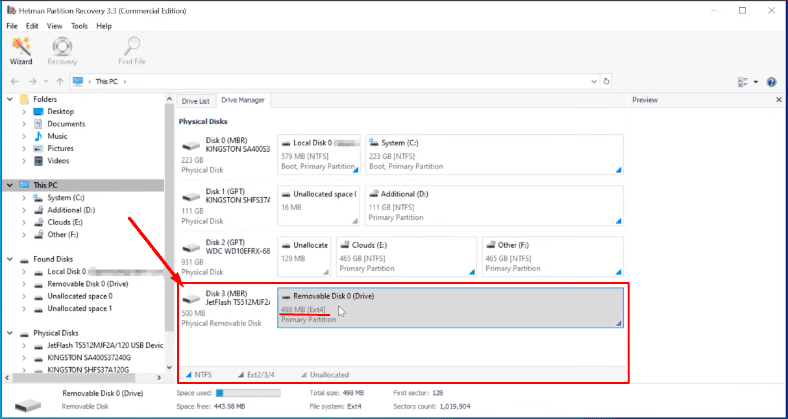
Task: Expand Clouds (E:) in the tree
Action: pos(24,222)
